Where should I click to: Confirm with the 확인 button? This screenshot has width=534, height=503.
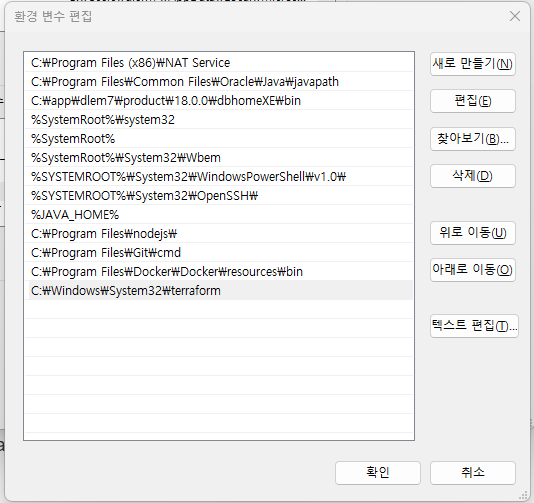[378, 473]
